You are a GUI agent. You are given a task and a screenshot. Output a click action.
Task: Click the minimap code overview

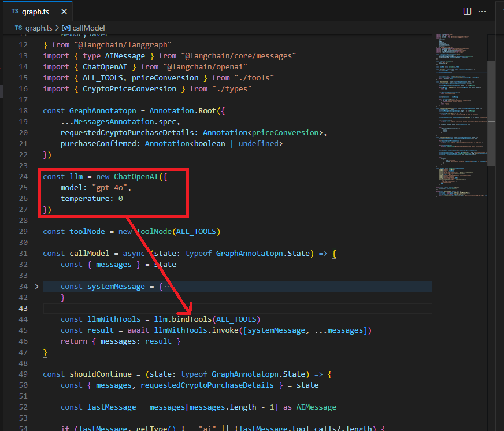(461, 115)
